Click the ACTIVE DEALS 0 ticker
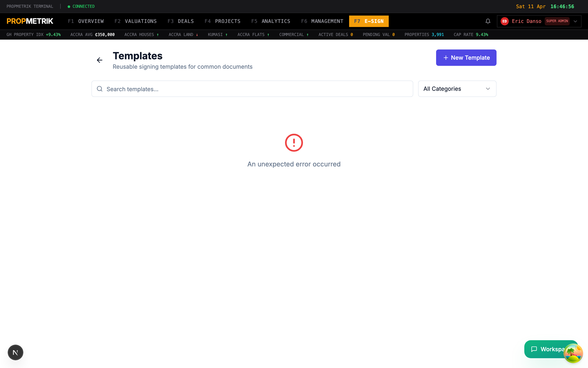 [336, 35]
